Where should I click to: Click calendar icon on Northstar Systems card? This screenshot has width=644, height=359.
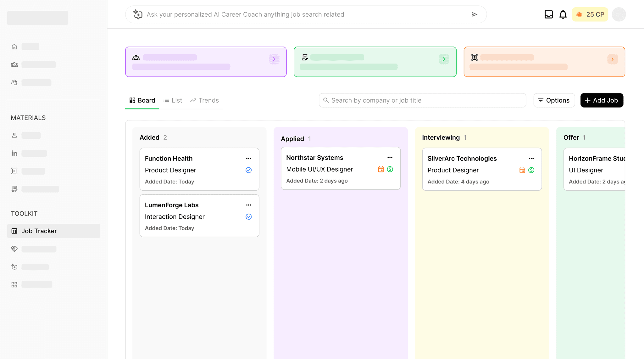point(381,169)
